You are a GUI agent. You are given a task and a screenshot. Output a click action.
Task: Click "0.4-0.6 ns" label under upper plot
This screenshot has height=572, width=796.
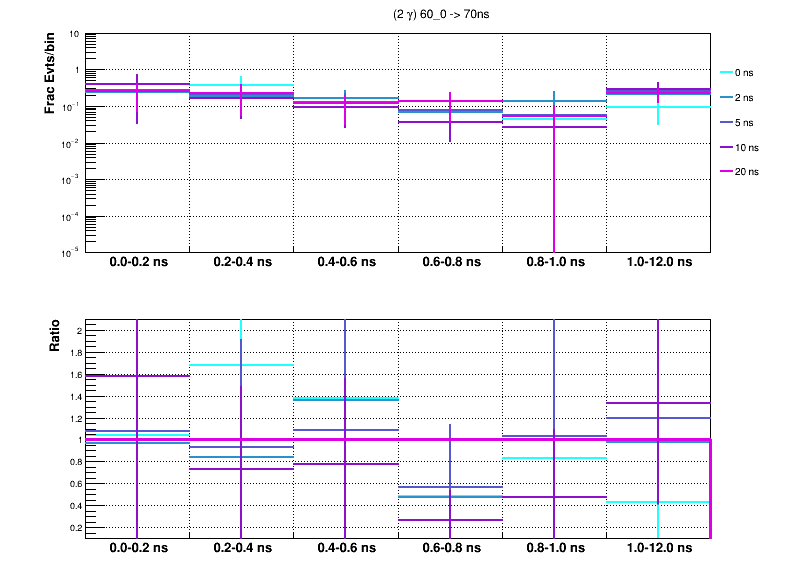(345, 262)
